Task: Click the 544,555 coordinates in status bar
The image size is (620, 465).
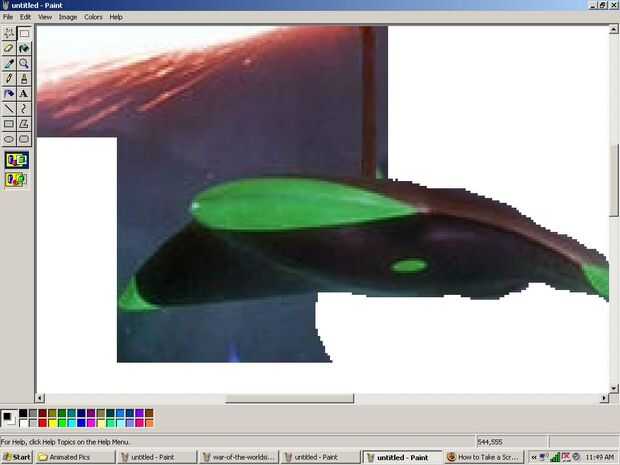Action: click(490, 442)
